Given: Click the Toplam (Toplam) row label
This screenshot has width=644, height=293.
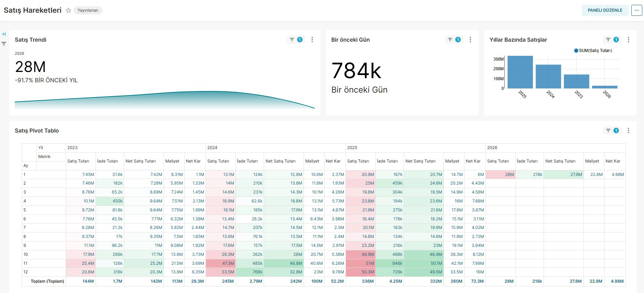Looking at the screenshot, I should [x=47, y=281].
